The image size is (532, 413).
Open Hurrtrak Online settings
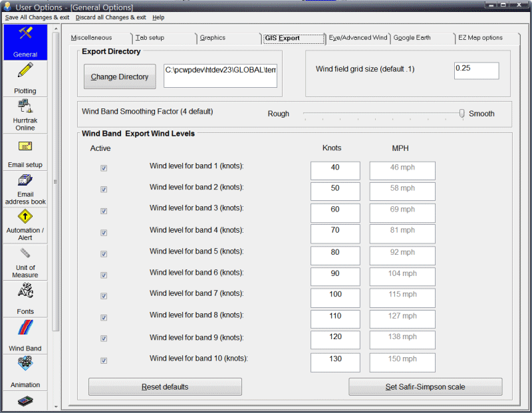(x=25, y=114)
